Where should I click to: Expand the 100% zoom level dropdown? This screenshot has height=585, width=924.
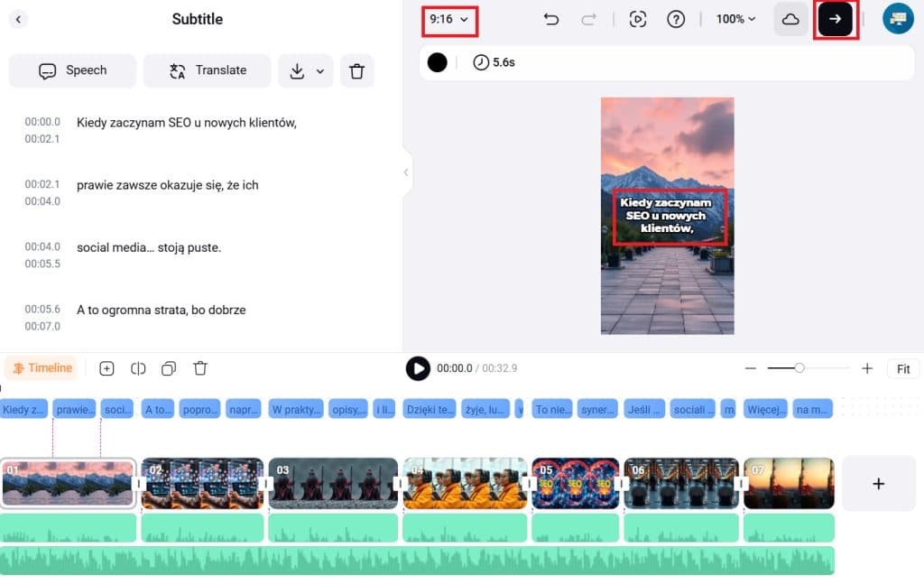[735, 19]
